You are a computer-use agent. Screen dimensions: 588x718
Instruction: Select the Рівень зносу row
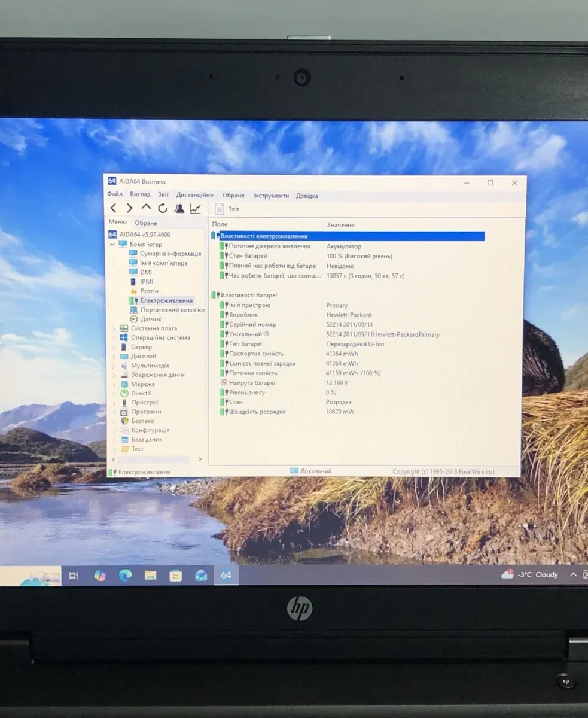coord(248,393)
